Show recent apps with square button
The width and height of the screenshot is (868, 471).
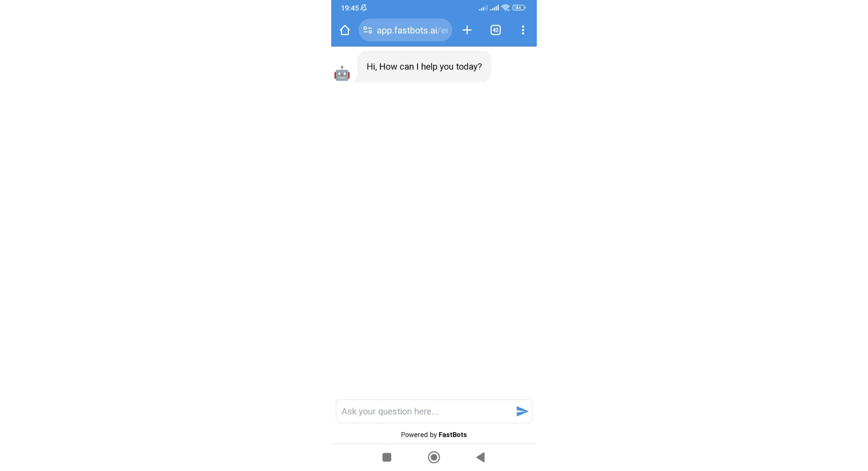click(387, 457)
